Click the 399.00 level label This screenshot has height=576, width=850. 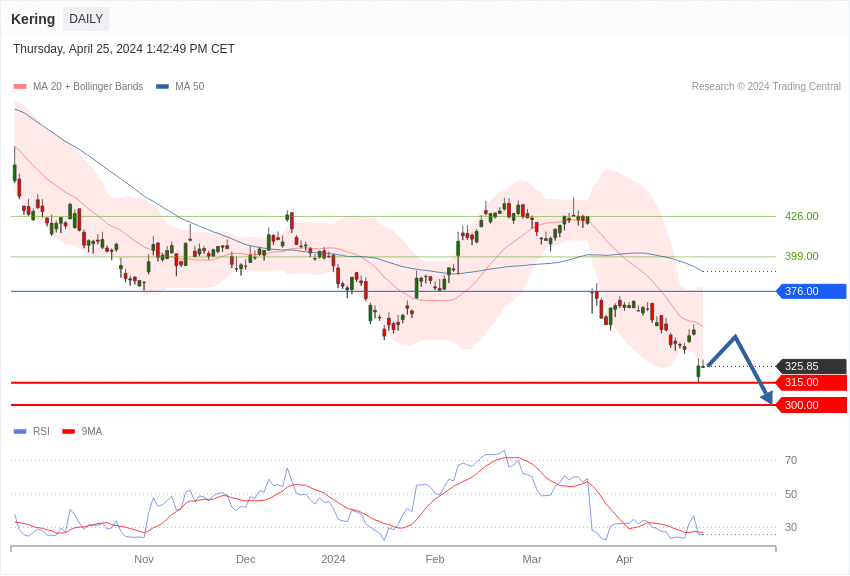coord(801,256)
